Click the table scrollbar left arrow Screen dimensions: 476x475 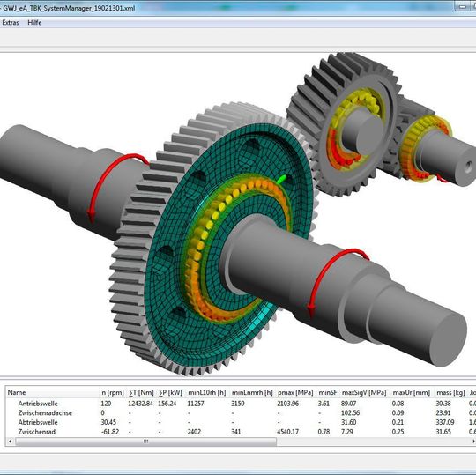[x=11, y=442]
